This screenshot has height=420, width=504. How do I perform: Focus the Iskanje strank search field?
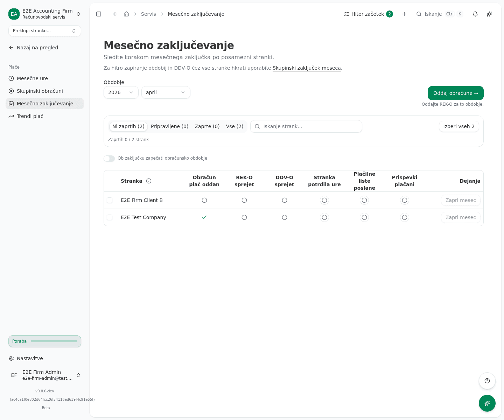(306, 126)
